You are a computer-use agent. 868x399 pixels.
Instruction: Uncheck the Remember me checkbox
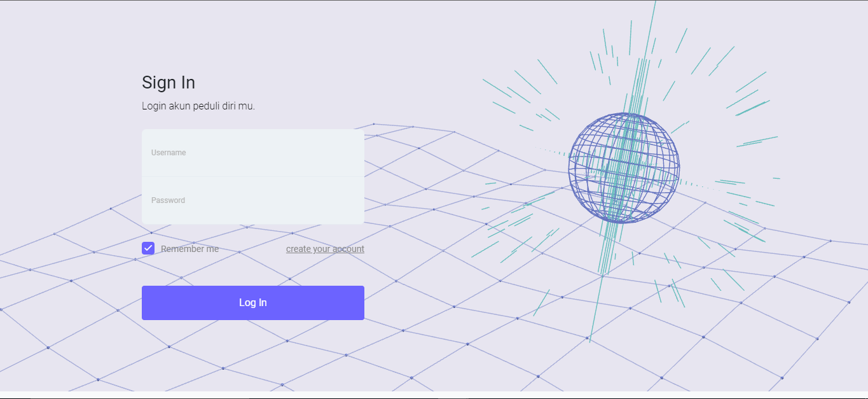[x=148, y=248]
